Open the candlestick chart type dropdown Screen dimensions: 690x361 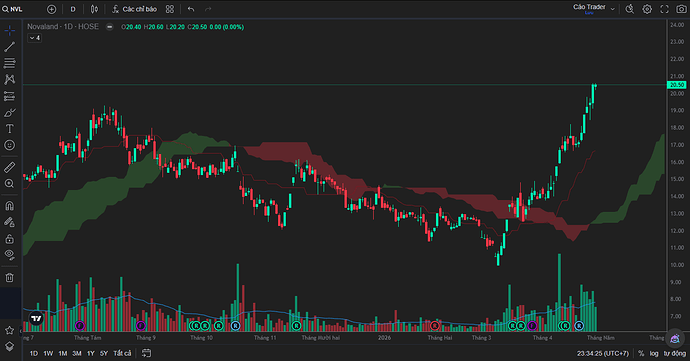[x=94, y=9]
